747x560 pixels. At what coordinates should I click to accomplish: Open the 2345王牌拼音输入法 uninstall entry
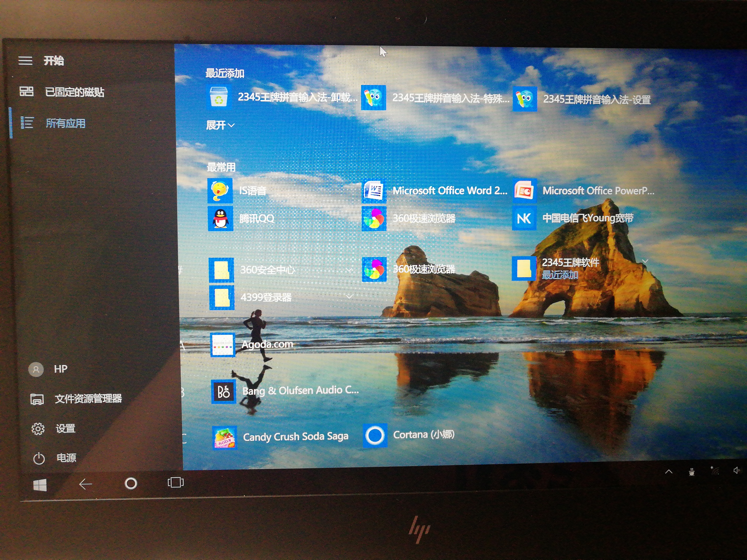[x=282, y=97]
